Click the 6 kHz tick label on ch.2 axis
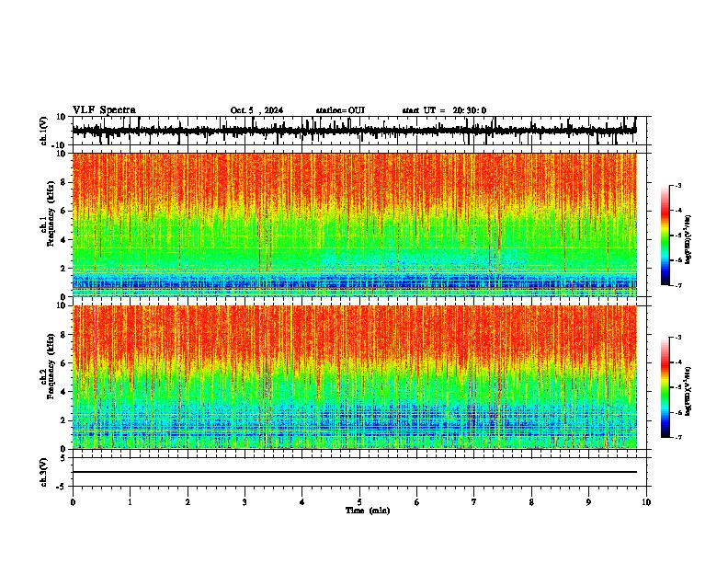This screenshot has height=563, width=728. [x=63, y=363]
